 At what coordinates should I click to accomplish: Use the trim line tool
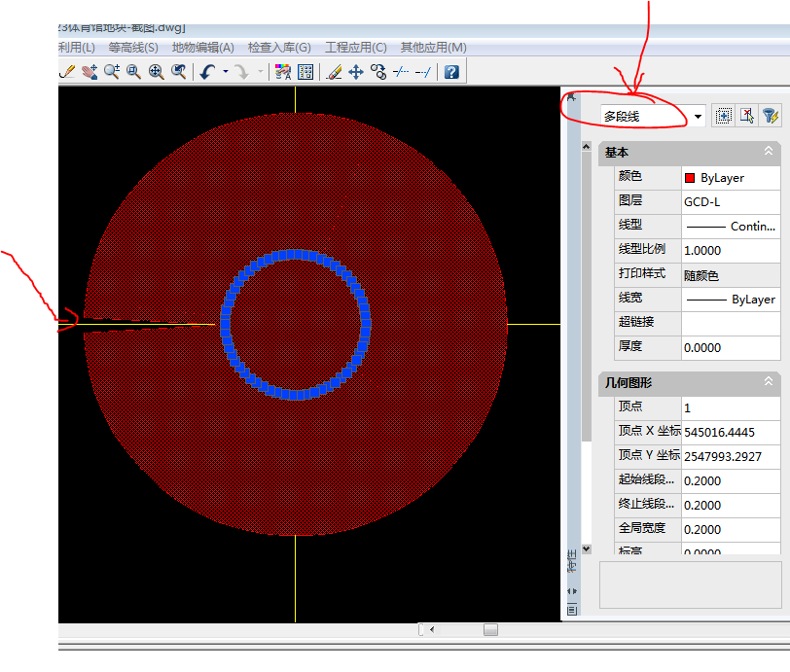(401, 72)
